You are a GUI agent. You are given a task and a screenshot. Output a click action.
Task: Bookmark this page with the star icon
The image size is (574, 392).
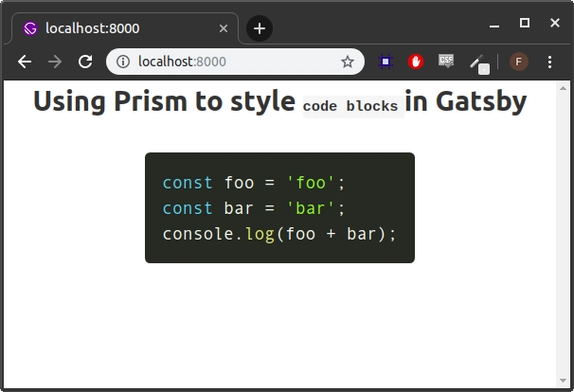[348, 62]
